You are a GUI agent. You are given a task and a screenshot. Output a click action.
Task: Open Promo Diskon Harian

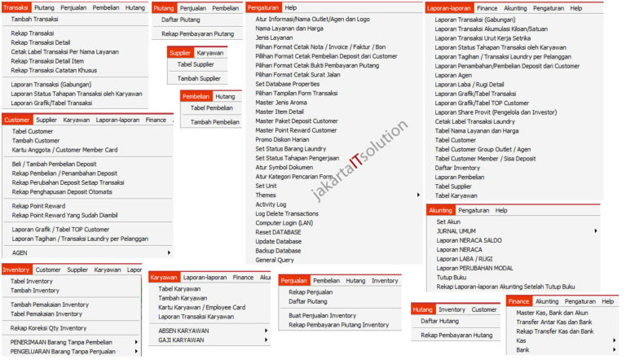(282, 139)
